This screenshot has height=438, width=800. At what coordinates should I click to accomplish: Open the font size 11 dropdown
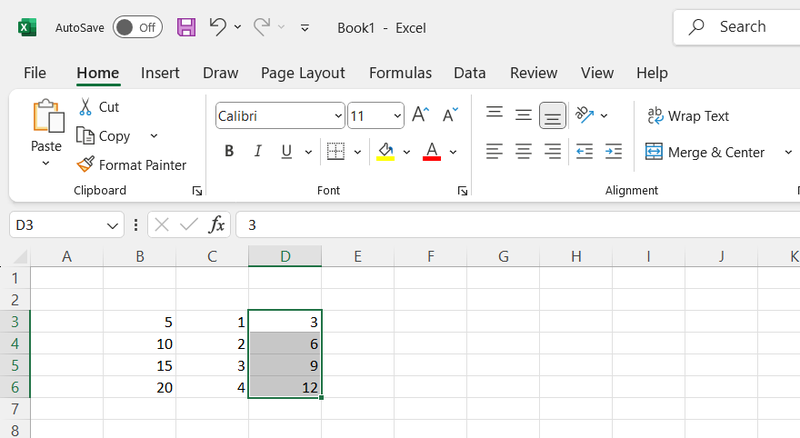[397, 116]
